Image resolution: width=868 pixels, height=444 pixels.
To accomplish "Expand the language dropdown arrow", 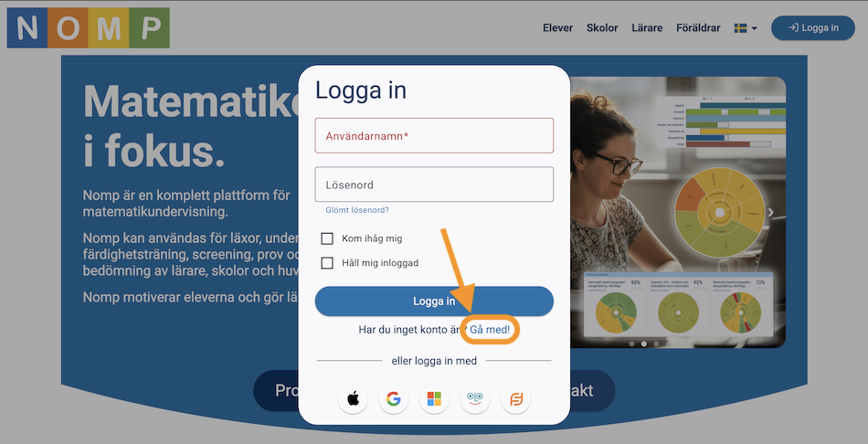I will (755, 28).
